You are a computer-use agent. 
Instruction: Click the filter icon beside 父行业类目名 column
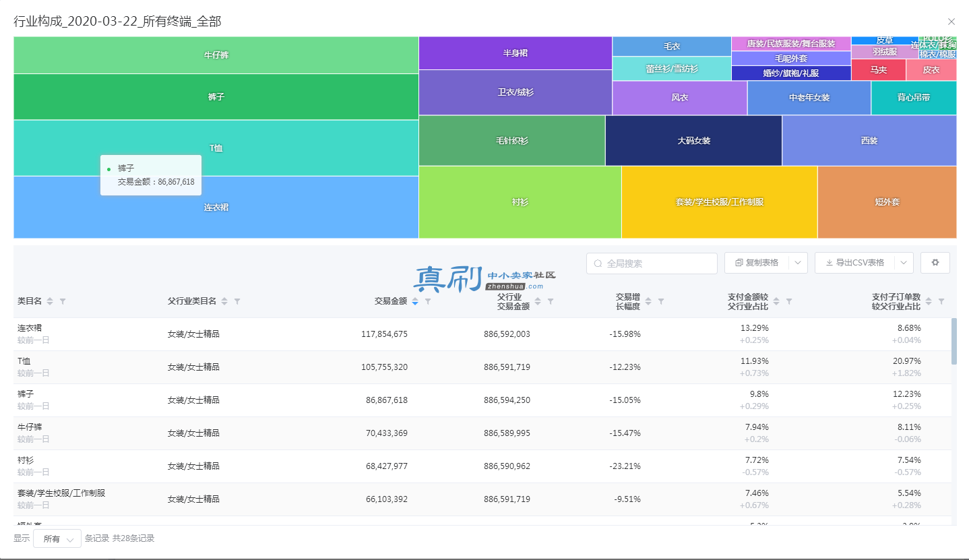(237, 301)
